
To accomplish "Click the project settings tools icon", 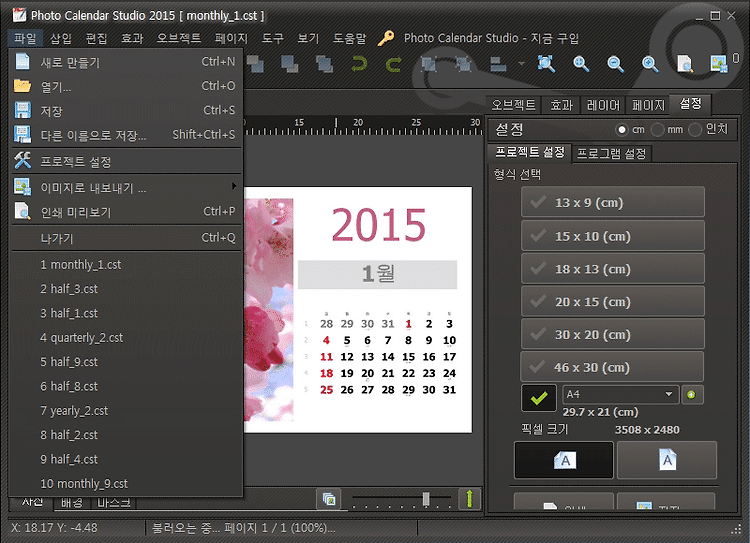I will click(x=22, y=161).
